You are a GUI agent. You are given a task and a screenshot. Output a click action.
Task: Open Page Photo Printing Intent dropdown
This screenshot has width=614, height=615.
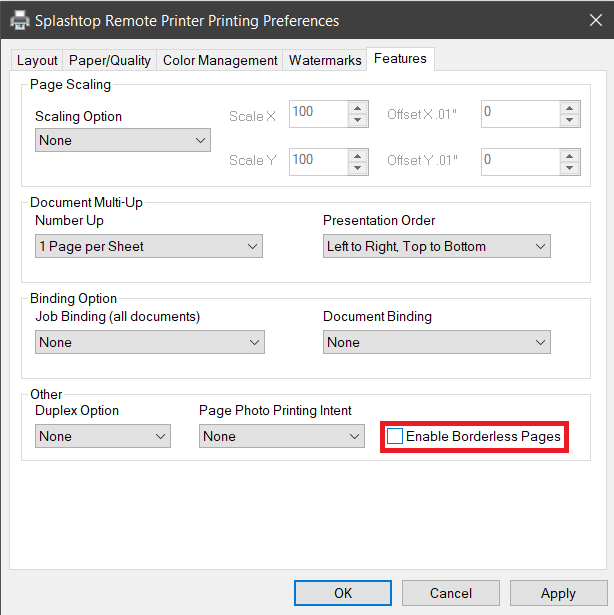coord(281,437)
